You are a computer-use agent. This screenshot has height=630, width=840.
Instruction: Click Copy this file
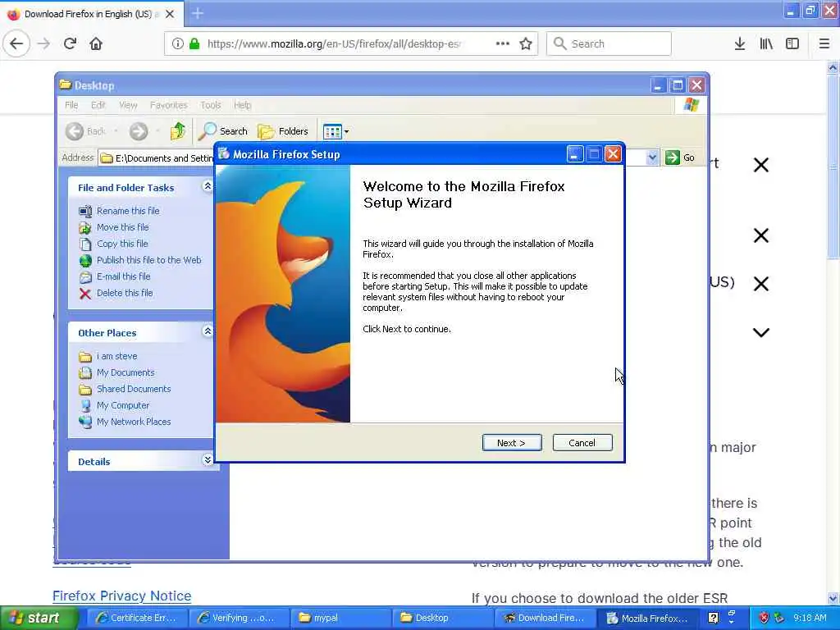click(x=122, y=244)
